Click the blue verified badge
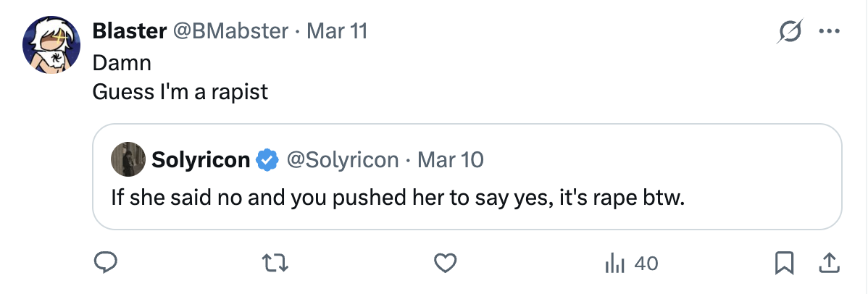 tap(269, 159)
